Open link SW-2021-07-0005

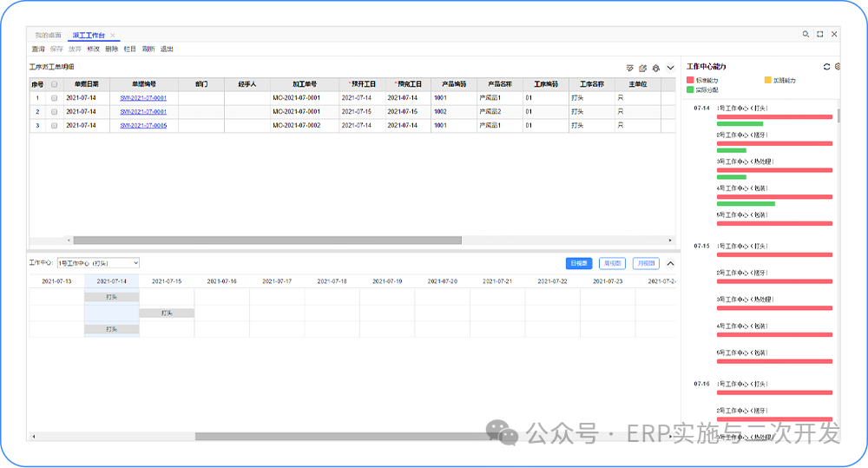coord(143,126)
